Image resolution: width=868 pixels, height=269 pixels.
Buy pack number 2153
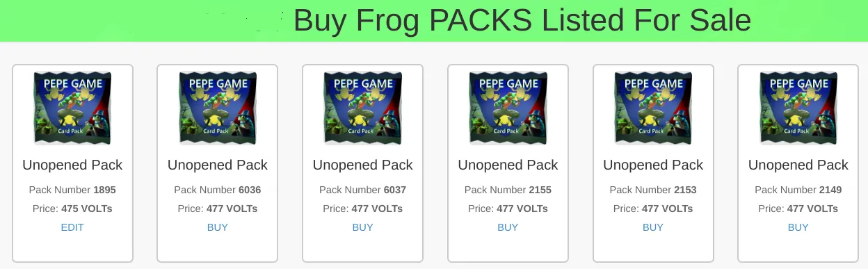653,227
